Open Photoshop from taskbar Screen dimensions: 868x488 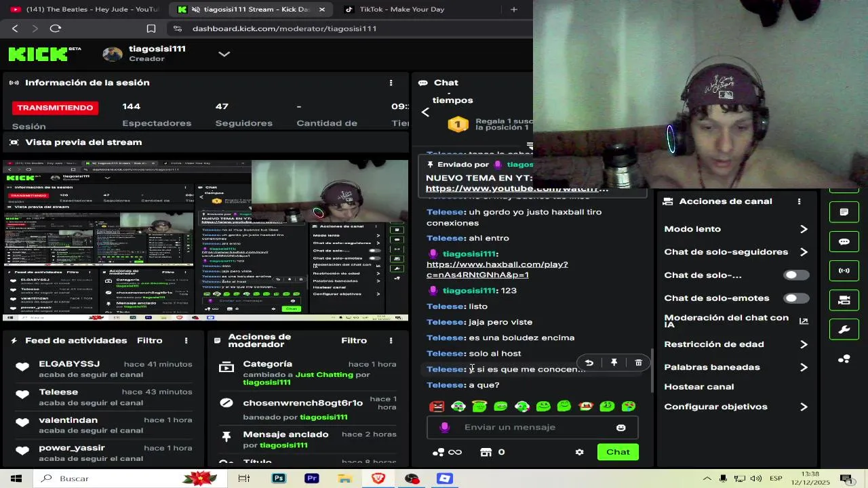(x=279, y=479)
